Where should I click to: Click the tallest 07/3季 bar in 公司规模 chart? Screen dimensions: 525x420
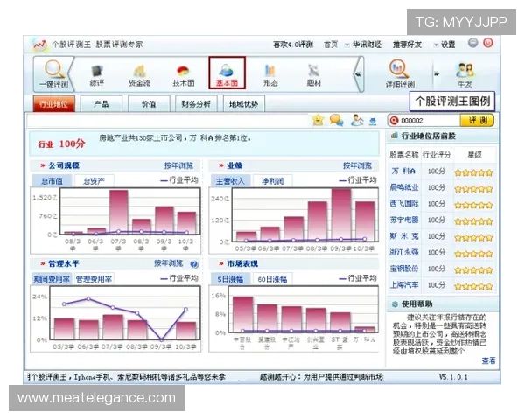point(119,212)
